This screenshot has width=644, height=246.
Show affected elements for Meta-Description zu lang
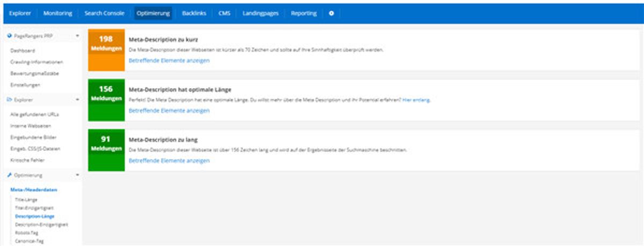(x=169, y=161)
